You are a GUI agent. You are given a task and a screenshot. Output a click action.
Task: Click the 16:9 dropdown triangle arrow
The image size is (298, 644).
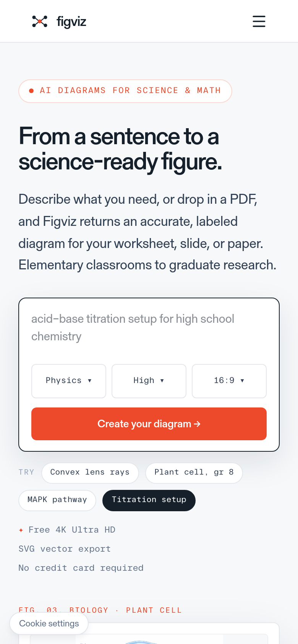pyautogui.click(x=242, y=381)
